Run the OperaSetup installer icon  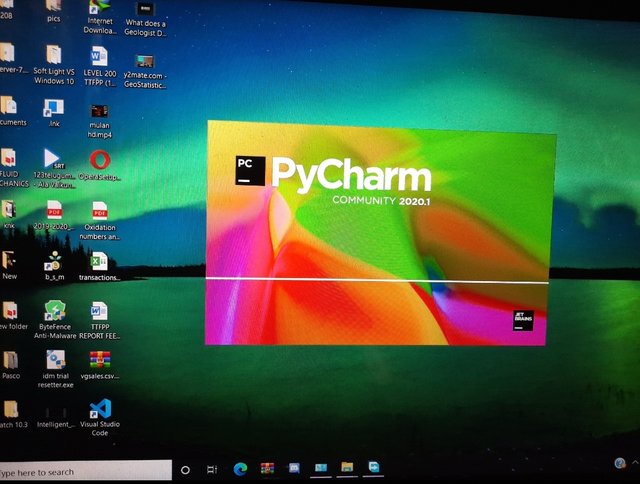coord(100,165)
